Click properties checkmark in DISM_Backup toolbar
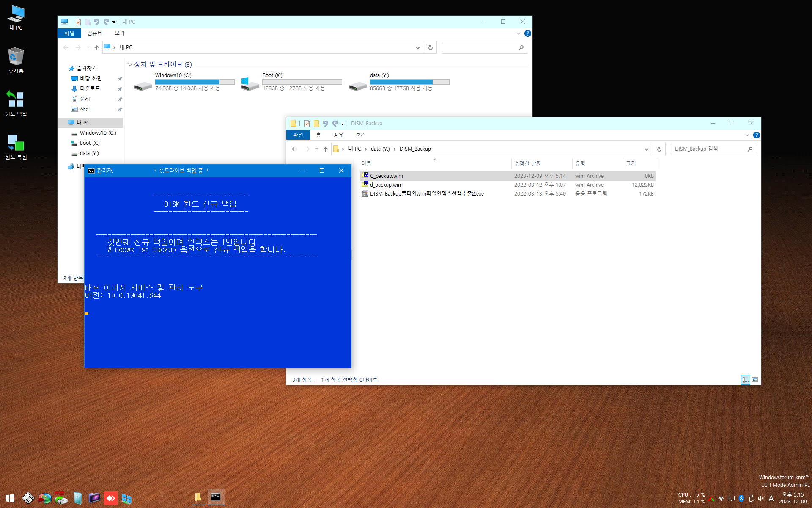Screen dimensions: 812x508 click(x=307, y=124)
